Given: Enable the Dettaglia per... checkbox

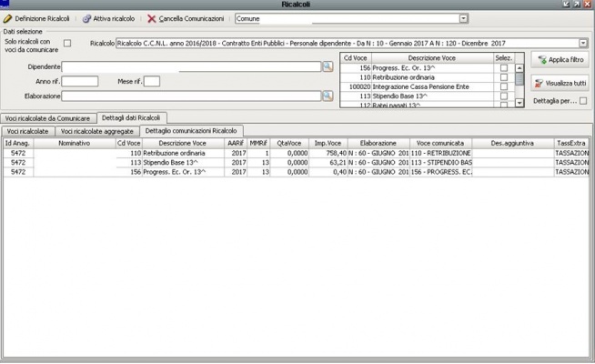Looking at the screenshot, I should point(583,101).
